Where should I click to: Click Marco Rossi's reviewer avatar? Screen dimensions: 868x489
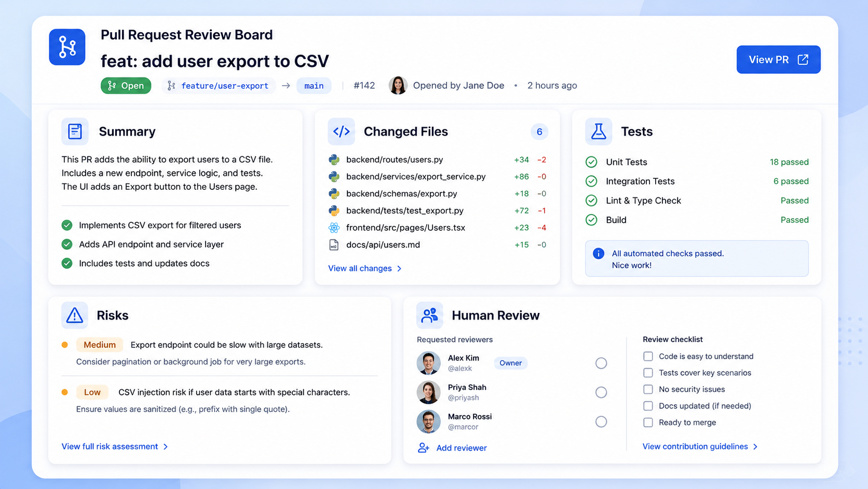point(428,421)
